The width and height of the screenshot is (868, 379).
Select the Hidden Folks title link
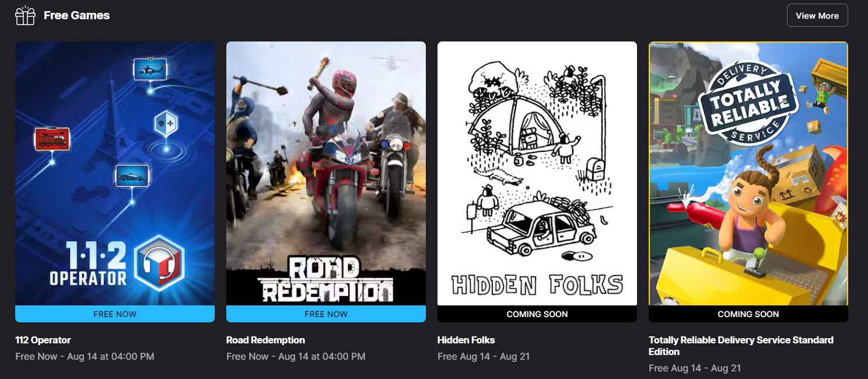click(466, 340)
